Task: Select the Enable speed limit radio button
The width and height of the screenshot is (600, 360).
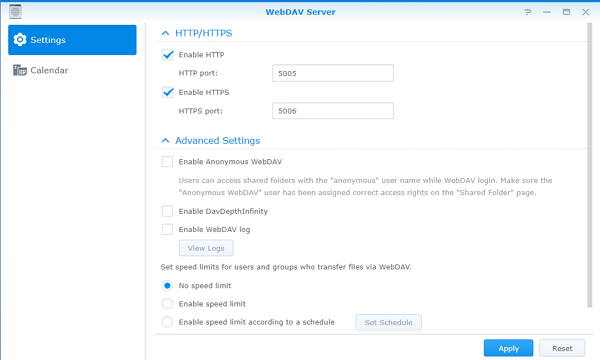Action: coord(167,304)
